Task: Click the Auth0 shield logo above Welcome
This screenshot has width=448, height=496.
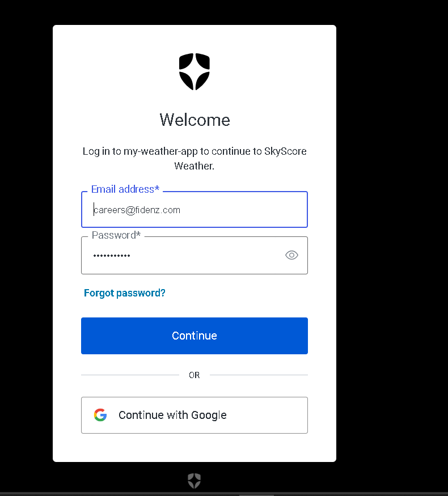Action: click(195, 71)
